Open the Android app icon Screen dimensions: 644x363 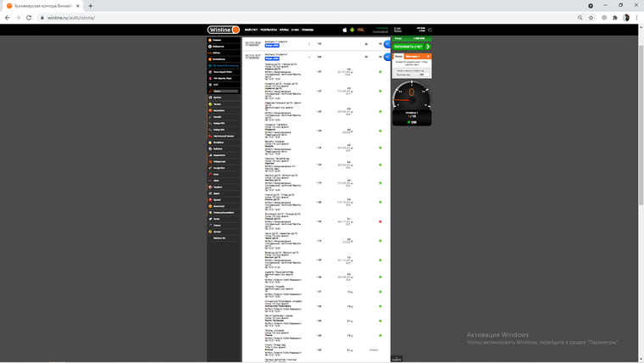(x=352, y=30)
